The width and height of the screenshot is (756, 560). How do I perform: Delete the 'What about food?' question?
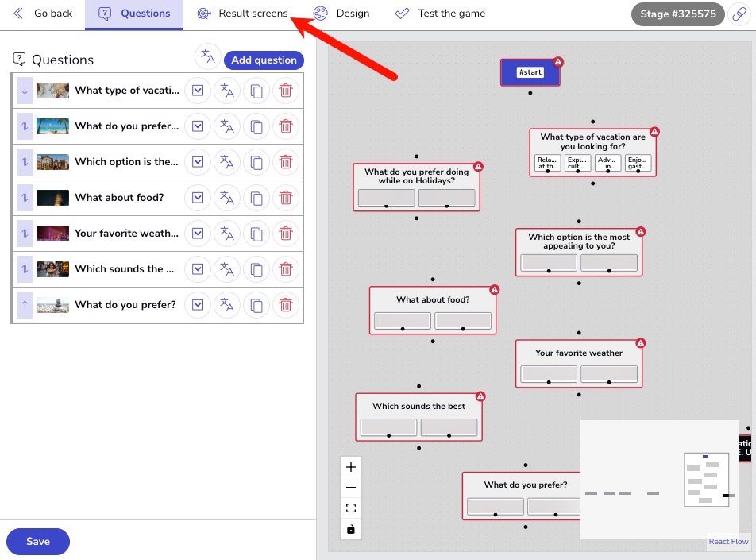[286, 198]
